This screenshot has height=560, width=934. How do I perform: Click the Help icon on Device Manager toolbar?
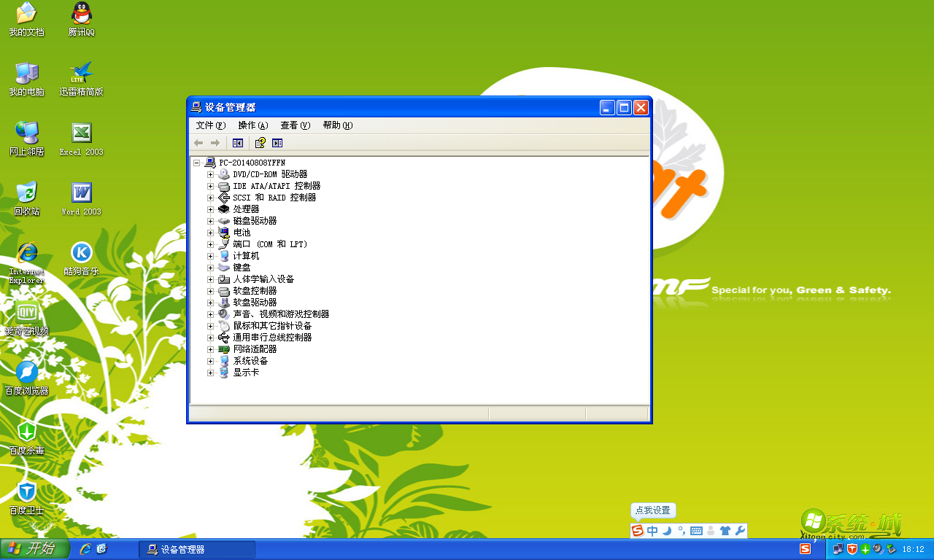pyautogui.click(x=260, y=143)
